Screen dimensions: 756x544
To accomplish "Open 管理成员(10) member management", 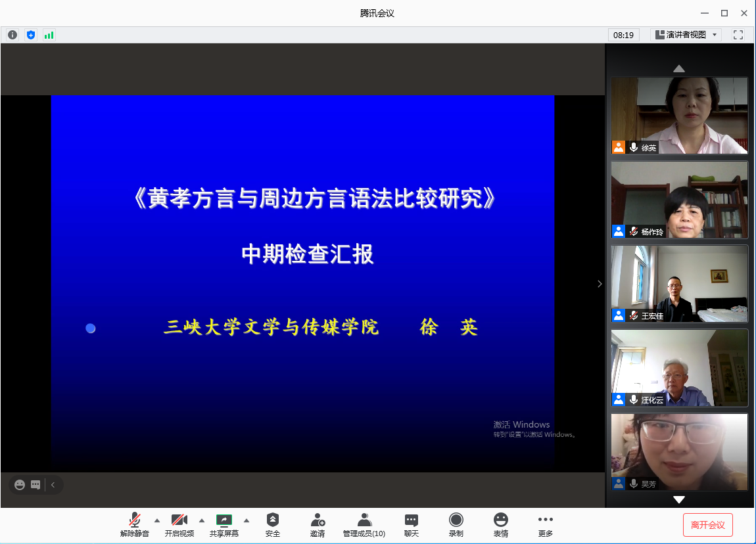I will click(364, 524).
